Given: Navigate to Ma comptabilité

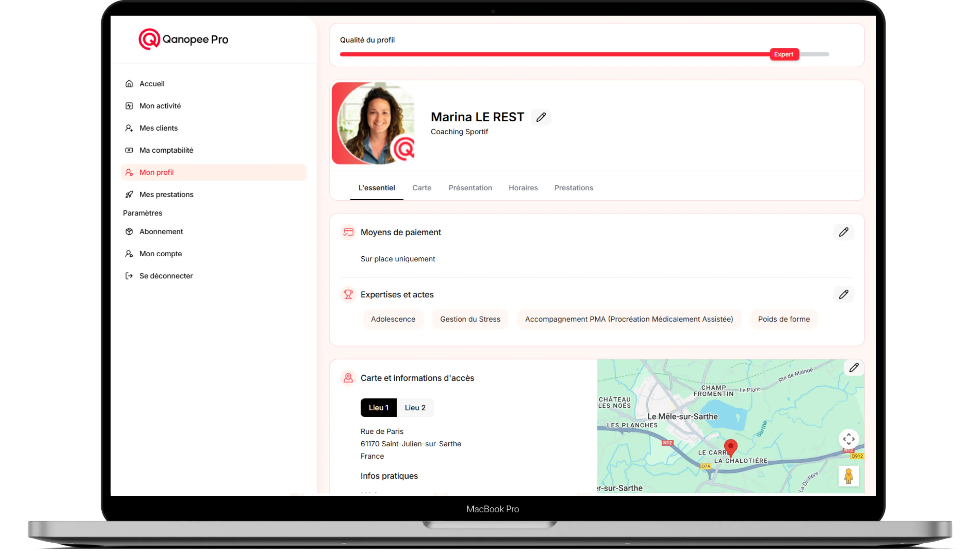Looking at the screenshot, I should coord(166,150).
